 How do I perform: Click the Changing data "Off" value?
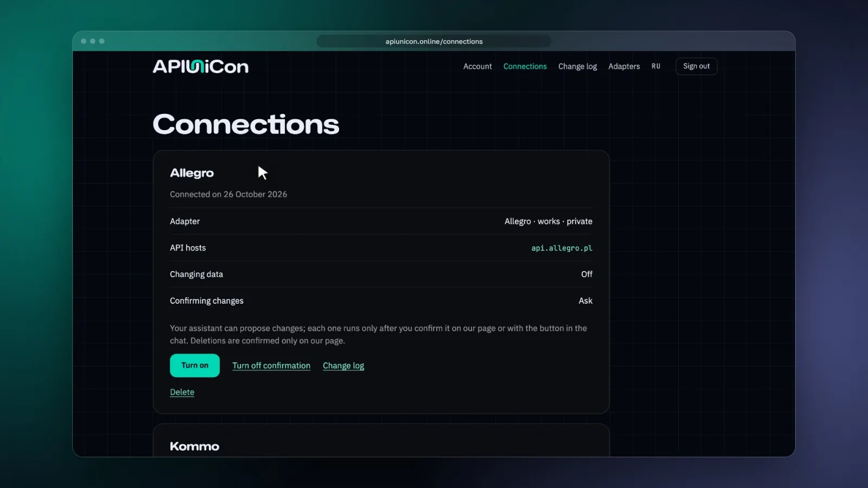586,274
